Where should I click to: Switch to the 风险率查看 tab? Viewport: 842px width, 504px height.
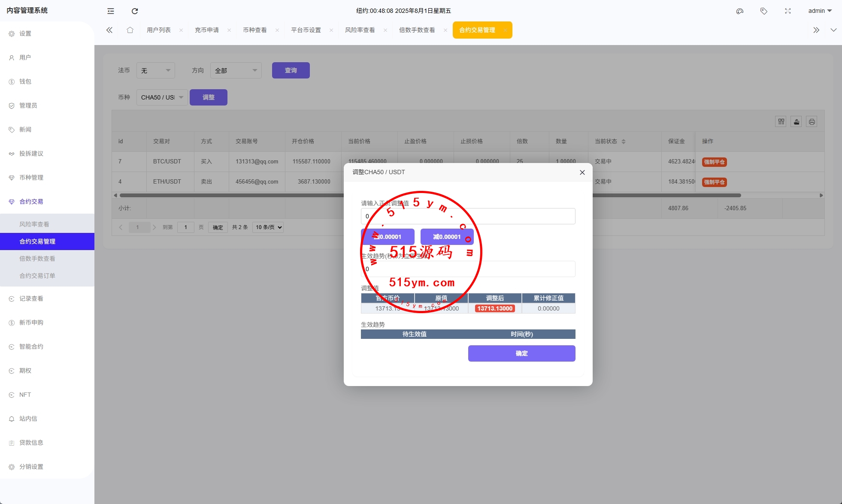[360, 30]
